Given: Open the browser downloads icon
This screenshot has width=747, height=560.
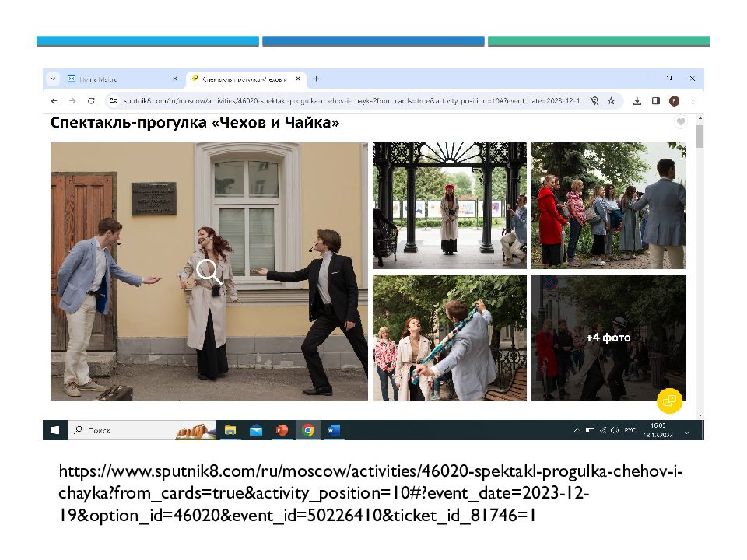Looking at the screenshot, I should (x=637, y=101).
